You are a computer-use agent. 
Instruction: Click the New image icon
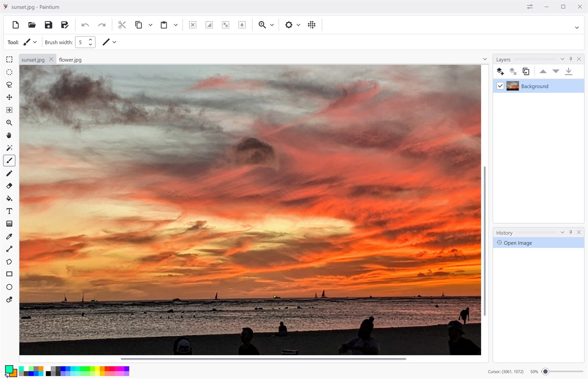click(x=15, y=25)
